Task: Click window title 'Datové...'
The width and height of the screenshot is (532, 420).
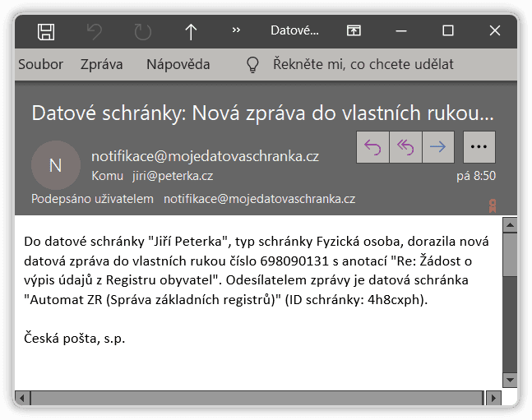Action: (x=294, y=30)
